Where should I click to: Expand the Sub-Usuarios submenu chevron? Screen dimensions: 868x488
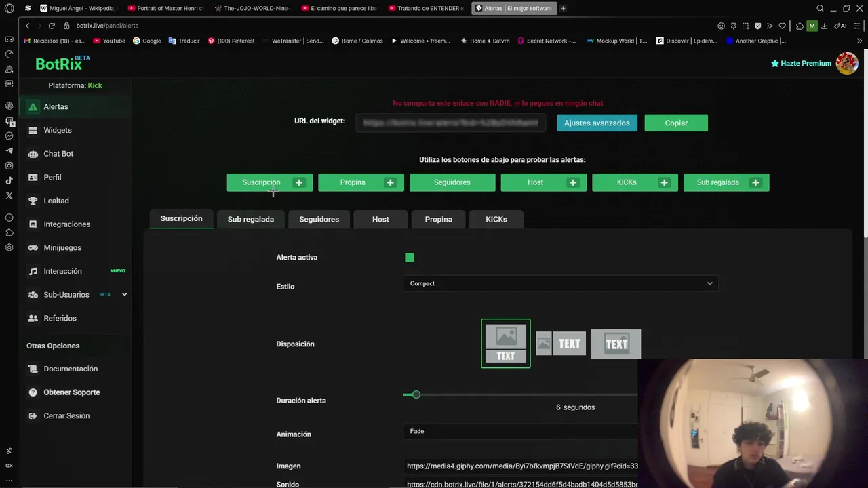pyautogui.click(x=124, y=295)
